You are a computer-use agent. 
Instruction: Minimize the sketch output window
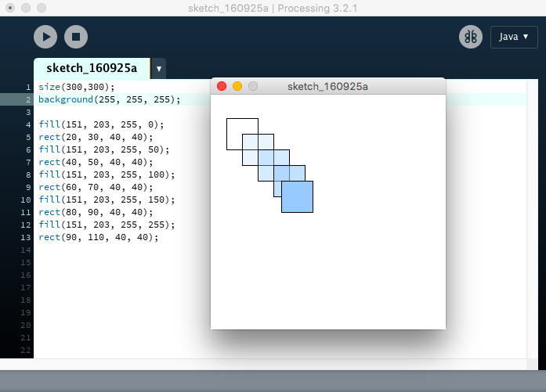click(x=237, y=86)
